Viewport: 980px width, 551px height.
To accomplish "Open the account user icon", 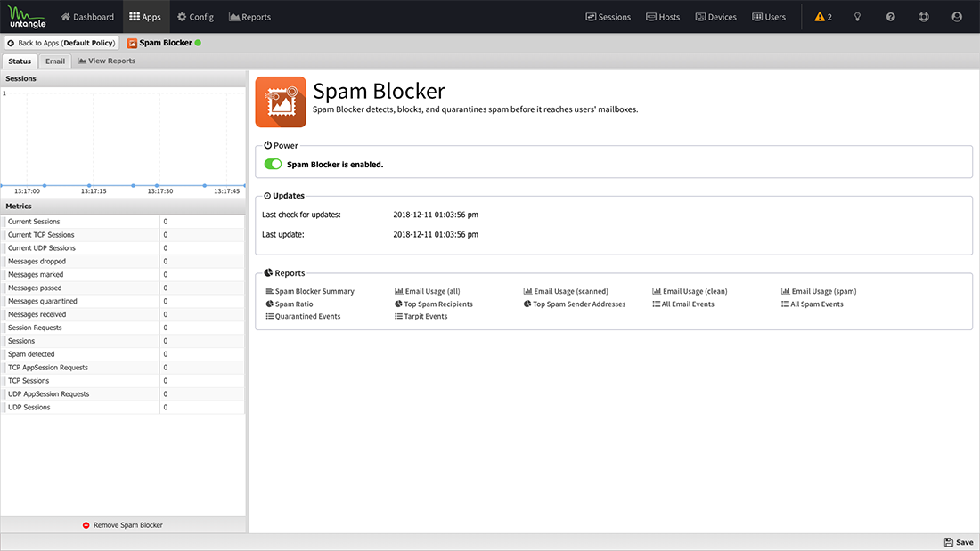I will click(957, 17).
